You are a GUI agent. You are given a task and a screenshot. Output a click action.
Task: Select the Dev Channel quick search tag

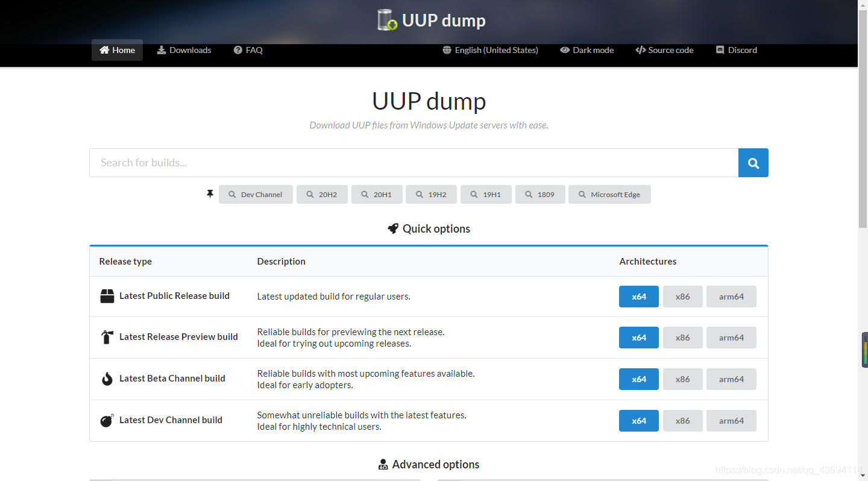tap(256, 195)
